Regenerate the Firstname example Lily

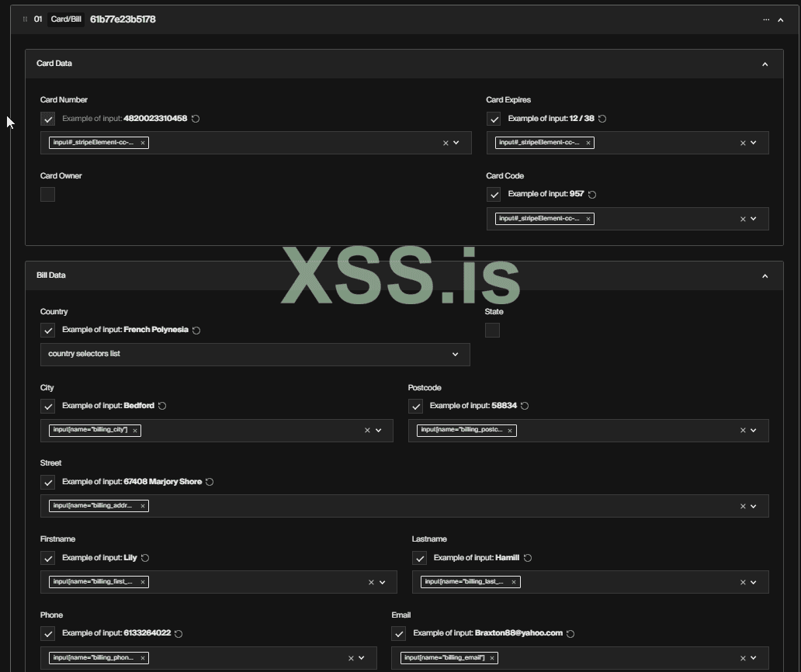145,558
